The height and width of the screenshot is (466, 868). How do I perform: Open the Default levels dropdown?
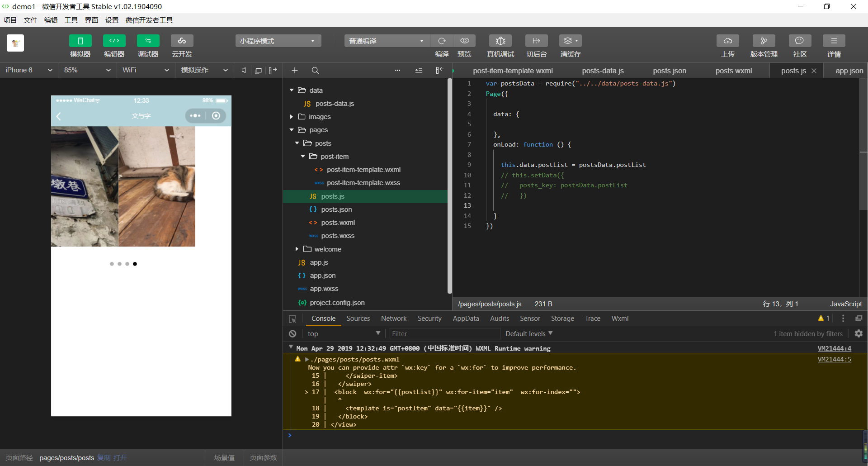[x=528, y=334]
